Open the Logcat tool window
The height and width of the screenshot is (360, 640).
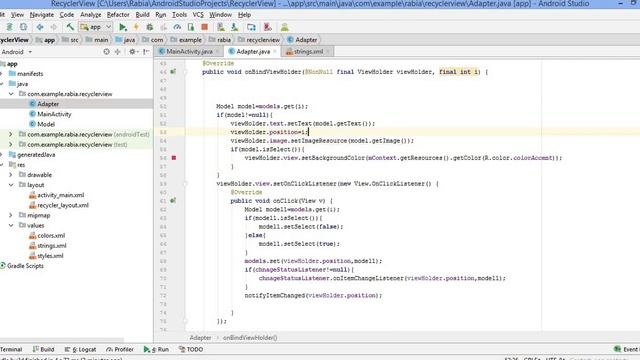[x=80, y=349]
